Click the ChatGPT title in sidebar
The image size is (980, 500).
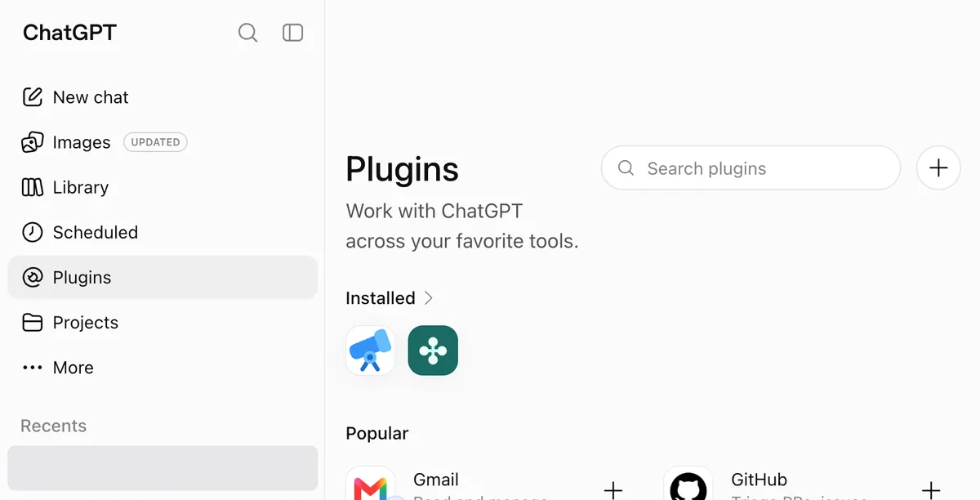point(69,33)
